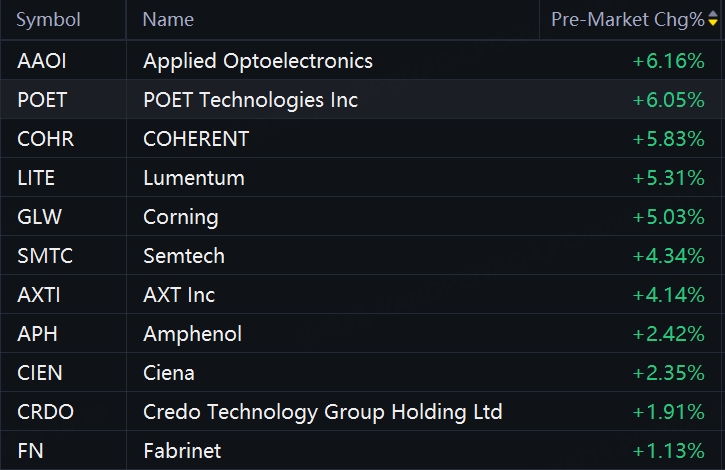Open the AAOI ticker symbol

point(42,61)
